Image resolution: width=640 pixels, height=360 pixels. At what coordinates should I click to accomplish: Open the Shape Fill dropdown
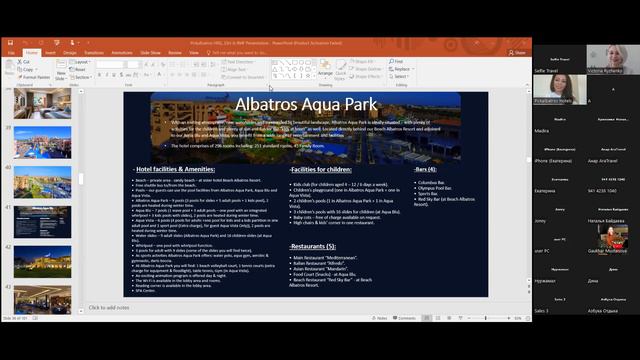(363, 61)
